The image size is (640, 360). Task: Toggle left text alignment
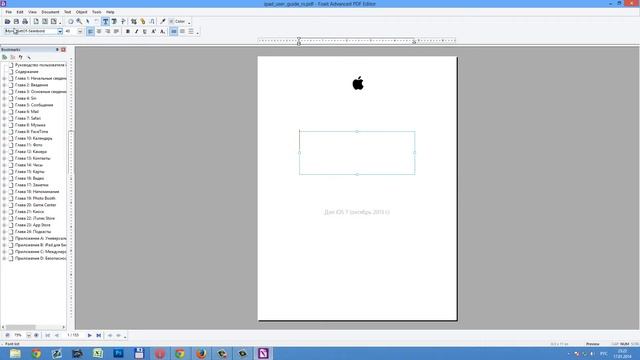[90, 31]
